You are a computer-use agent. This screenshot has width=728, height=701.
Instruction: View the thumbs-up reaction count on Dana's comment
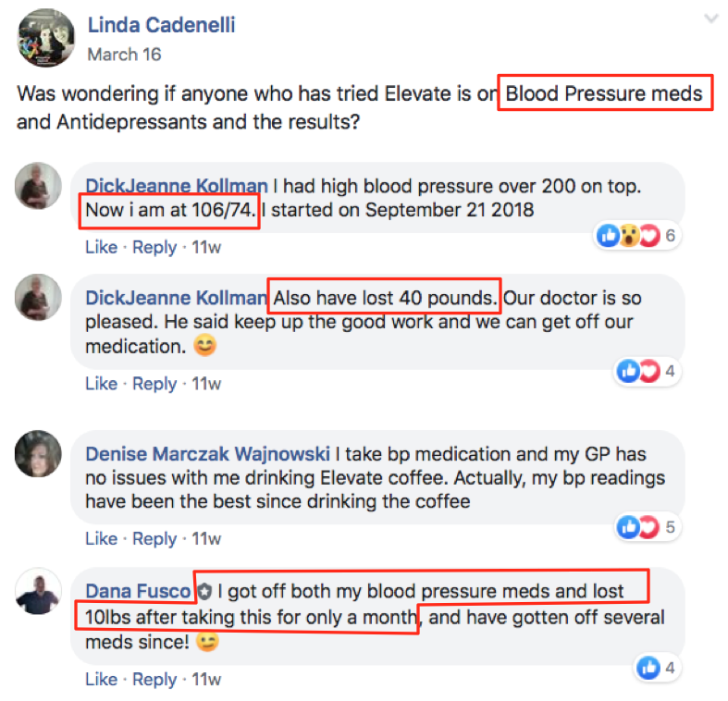[x=657, y=668]
